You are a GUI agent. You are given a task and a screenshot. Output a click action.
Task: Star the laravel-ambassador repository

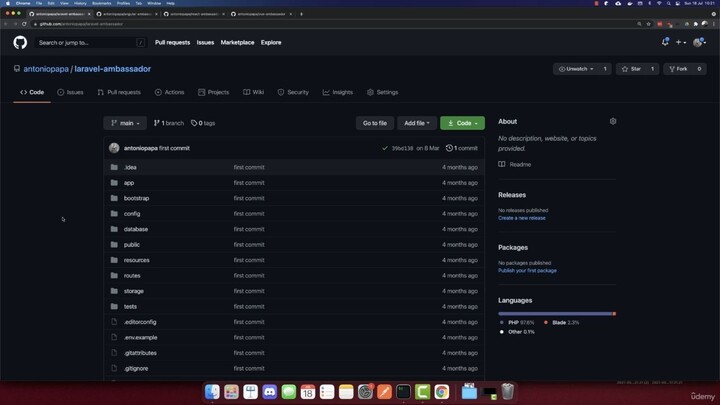(x=632, y=69)
